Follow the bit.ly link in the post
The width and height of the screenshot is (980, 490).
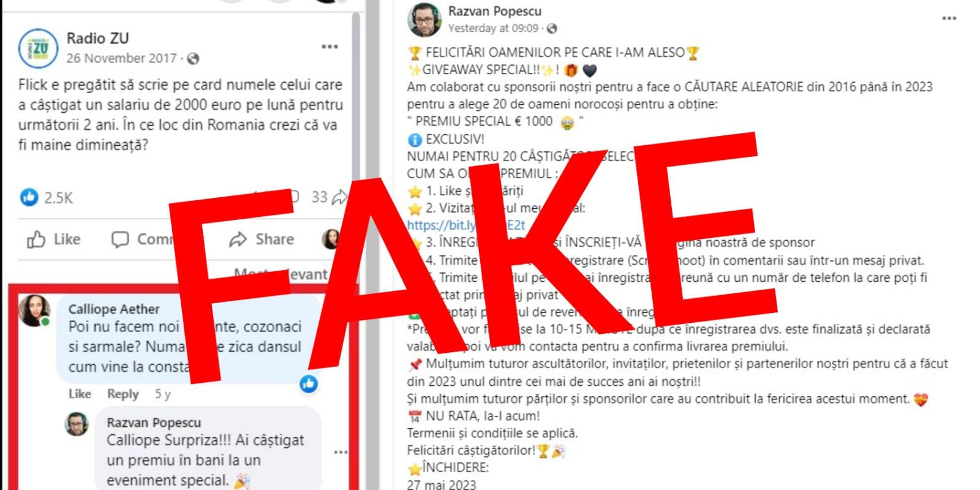[466, 225]
